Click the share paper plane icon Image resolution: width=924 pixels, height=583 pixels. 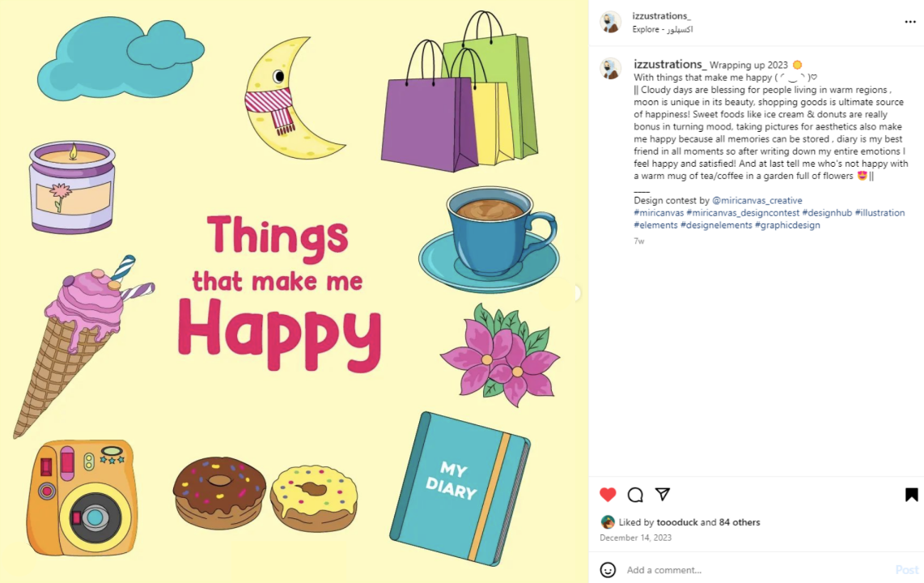click(x=663, y=495)
